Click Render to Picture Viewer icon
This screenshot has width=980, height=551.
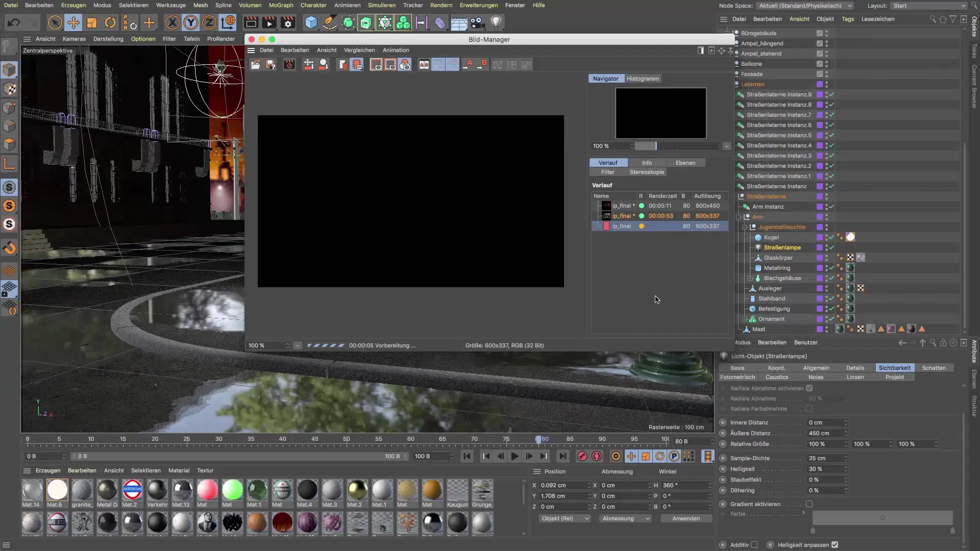tap(269, 22)
